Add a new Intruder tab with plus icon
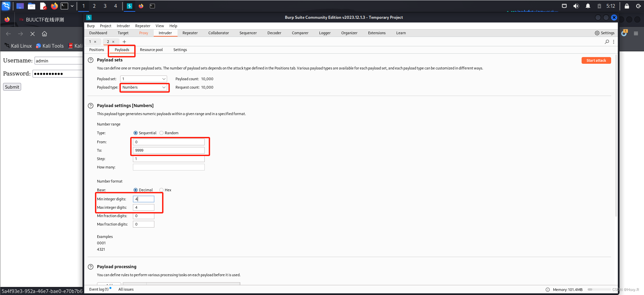This screenshot has width=644, height=295. point(124,42)
